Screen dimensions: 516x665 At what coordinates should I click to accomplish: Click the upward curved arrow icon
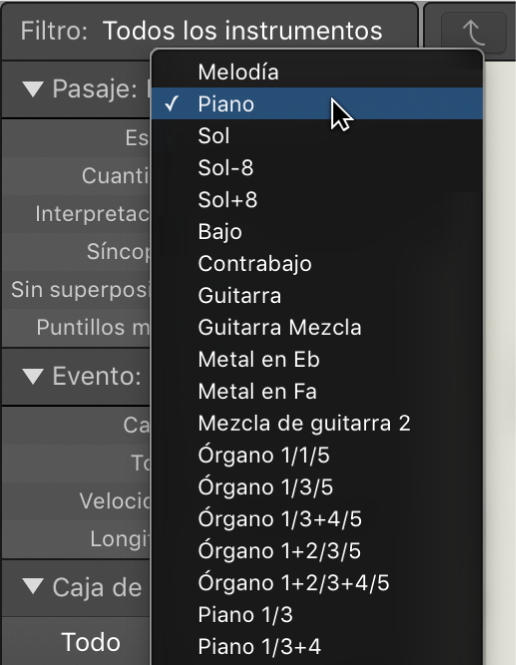point(474,33)
